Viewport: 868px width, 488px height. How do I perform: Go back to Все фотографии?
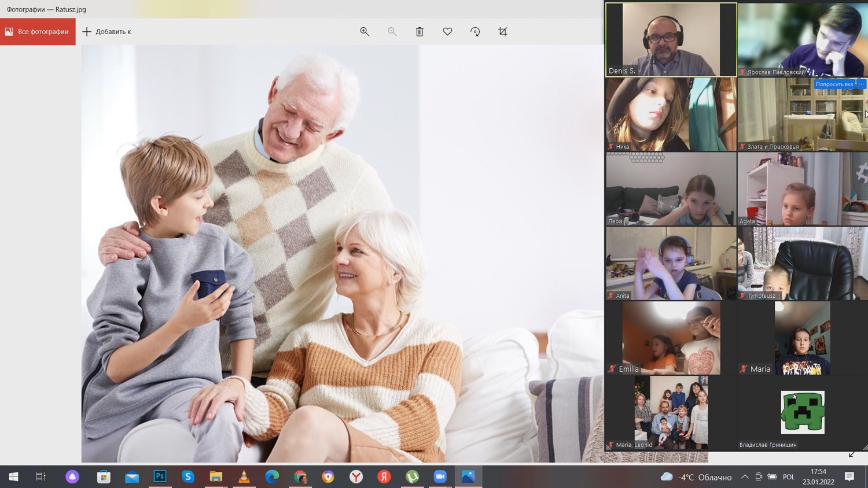point(38,32)
